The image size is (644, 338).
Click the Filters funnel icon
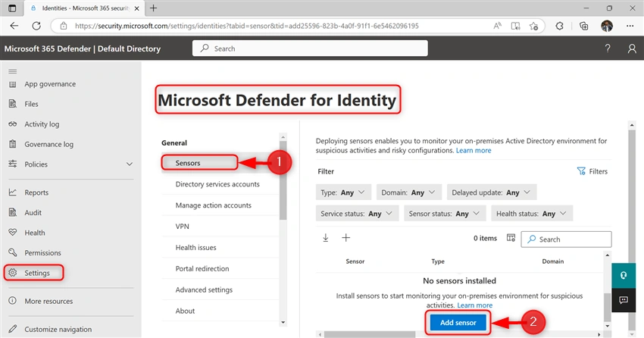pyautogui.click(x=581, y=171)
